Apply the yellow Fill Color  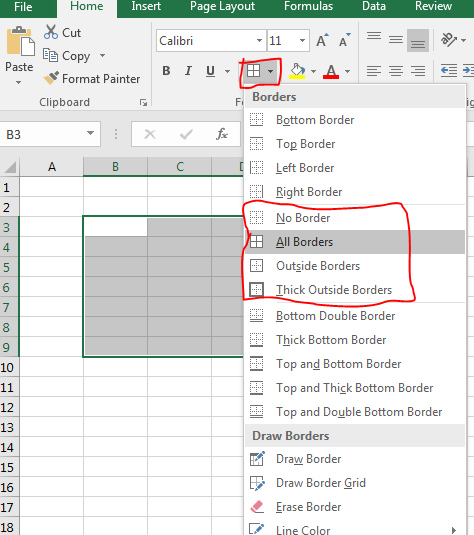tap(297, 71)
